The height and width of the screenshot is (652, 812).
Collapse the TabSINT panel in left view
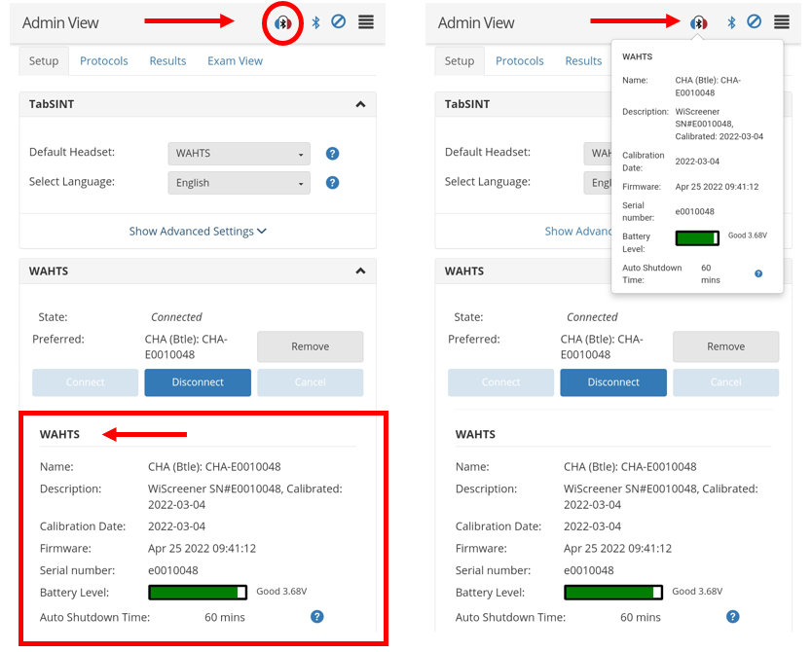coord(360,104)
